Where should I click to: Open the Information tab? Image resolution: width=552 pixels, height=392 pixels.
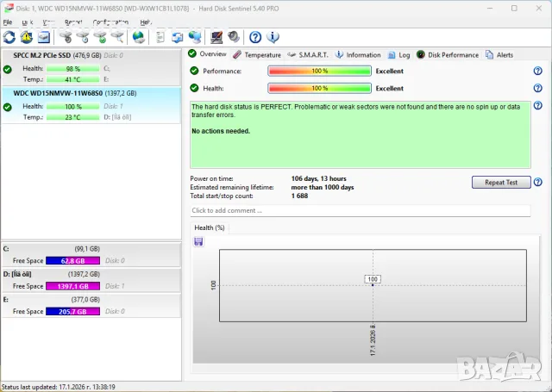pyautogui.click(x=358, y=55)
